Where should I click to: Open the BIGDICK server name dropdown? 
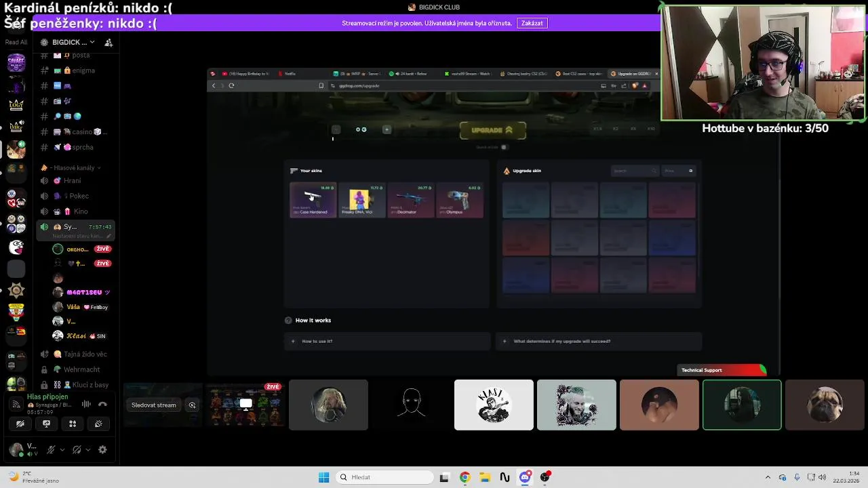click(x=73, y=42)
